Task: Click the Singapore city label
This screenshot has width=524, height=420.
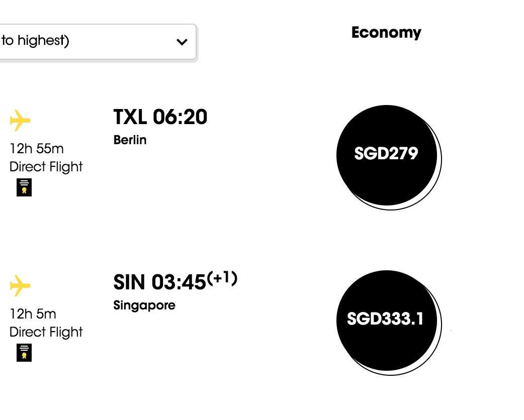Action: pos(144,305)
